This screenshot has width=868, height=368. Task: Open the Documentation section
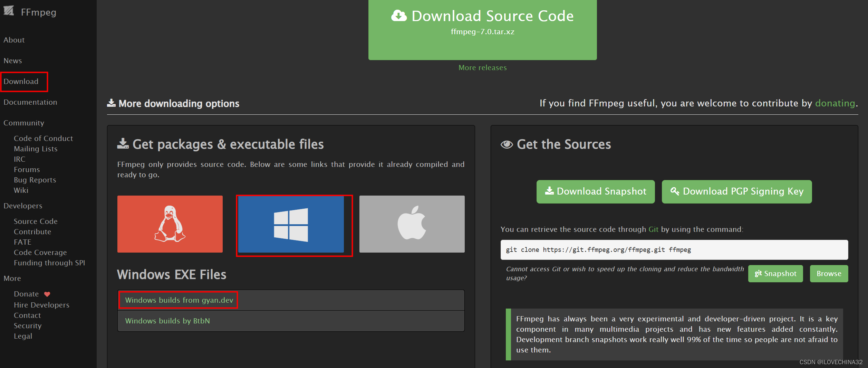(x=30, y=102)
